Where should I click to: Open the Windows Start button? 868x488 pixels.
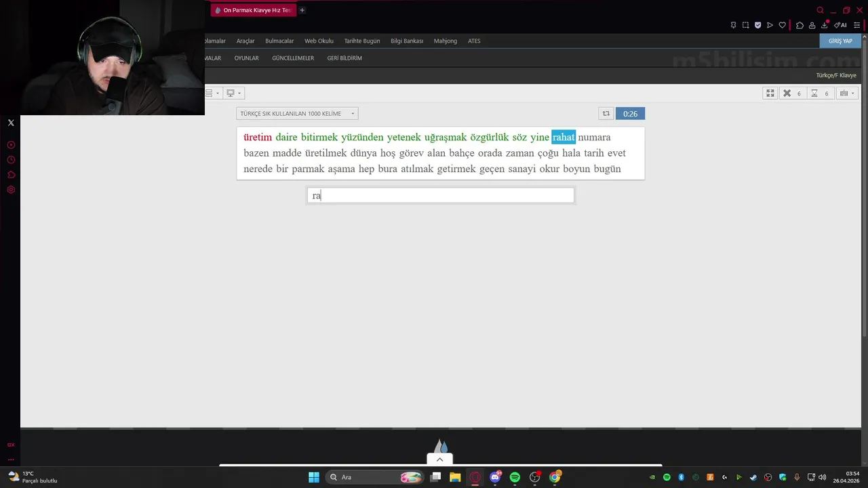click(x=314, y=477)
